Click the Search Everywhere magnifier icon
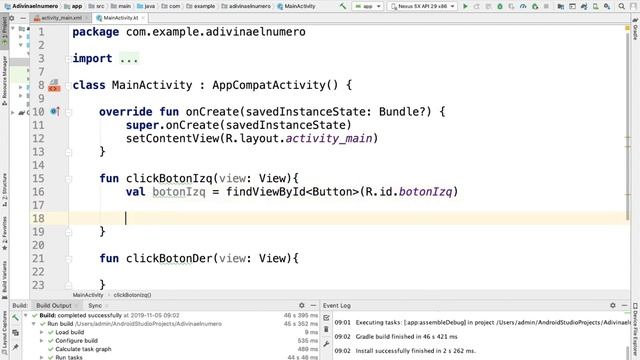Image resolution: width=640 pixels, height=360 pixels. click(x=622, y=6)
